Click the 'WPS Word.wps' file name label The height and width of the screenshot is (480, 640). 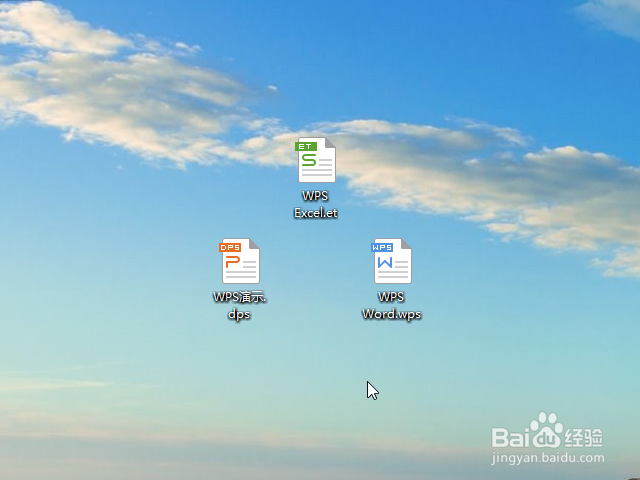(x=391, y=306)
